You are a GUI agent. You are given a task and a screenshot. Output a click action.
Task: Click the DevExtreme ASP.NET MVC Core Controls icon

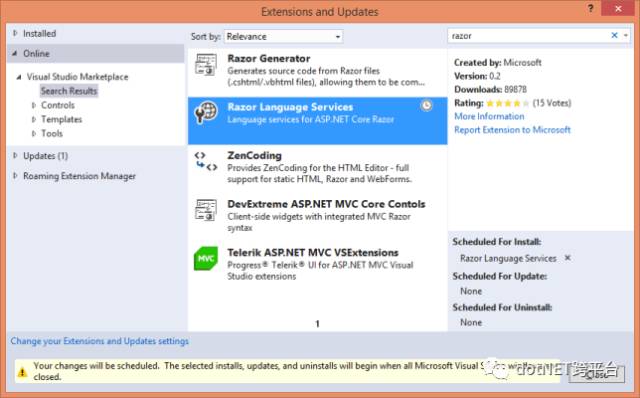tap(206, 210)
